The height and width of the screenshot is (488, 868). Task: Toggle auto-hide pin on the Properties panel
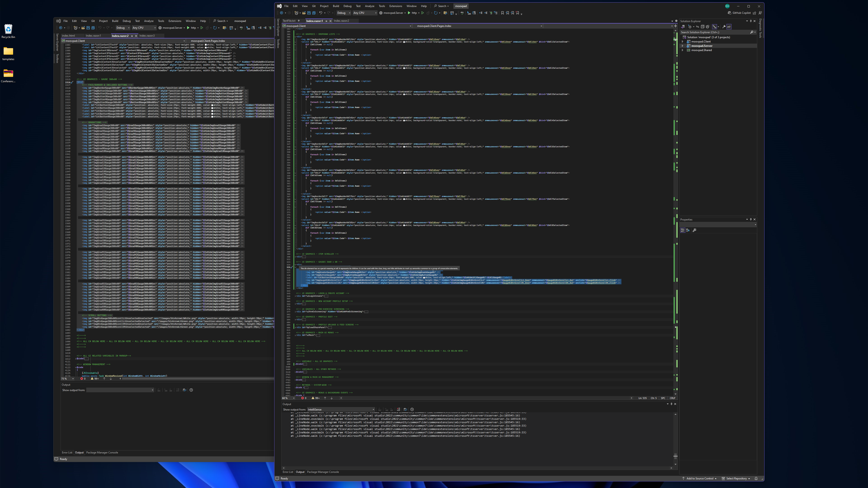coord(751,220)
